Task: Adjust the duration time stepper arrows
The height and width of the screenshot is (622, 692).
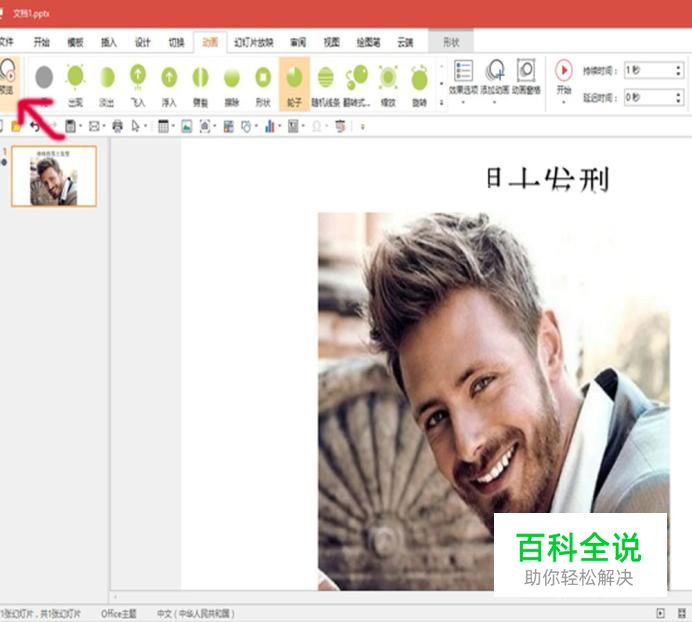Action: [x=678, y=70]
